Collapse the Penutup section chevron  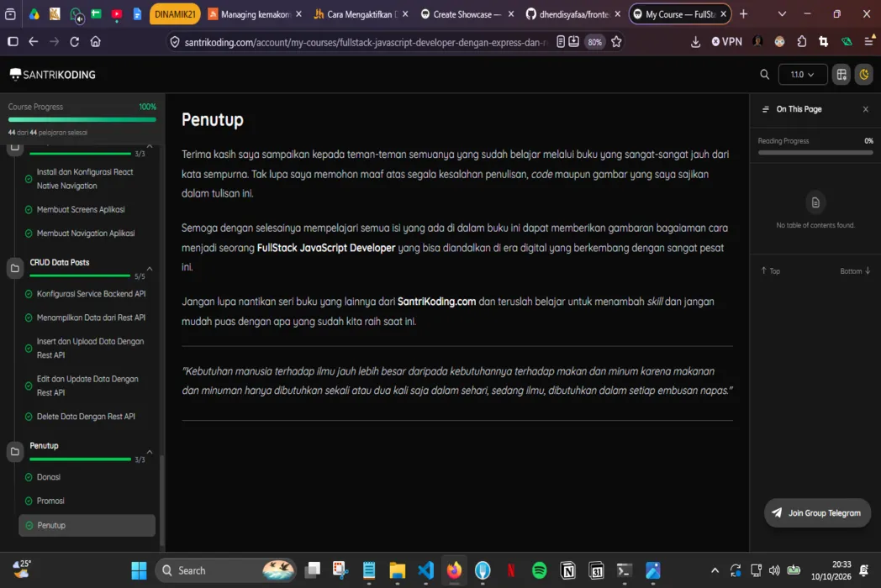[150, 452]
